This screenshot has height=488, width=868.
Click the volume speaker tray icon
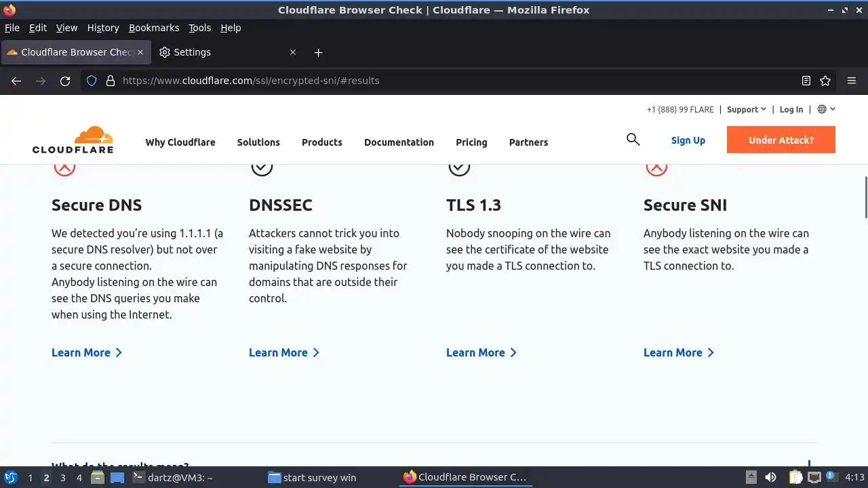pos(770,477)
